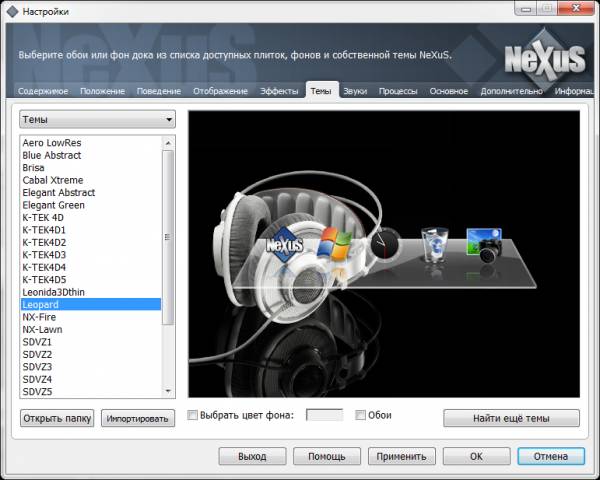Pick the NX-Fire theme
600x480 pixels.
[x=91, y=317]
